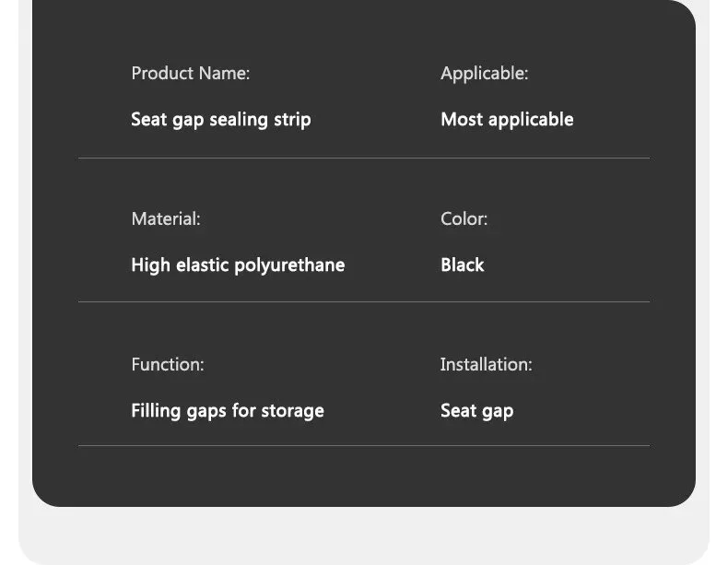The height and width of the screenshot is (565, 728).
Task: Click the "Installation:" label
Action: click(x=487, y=364)
